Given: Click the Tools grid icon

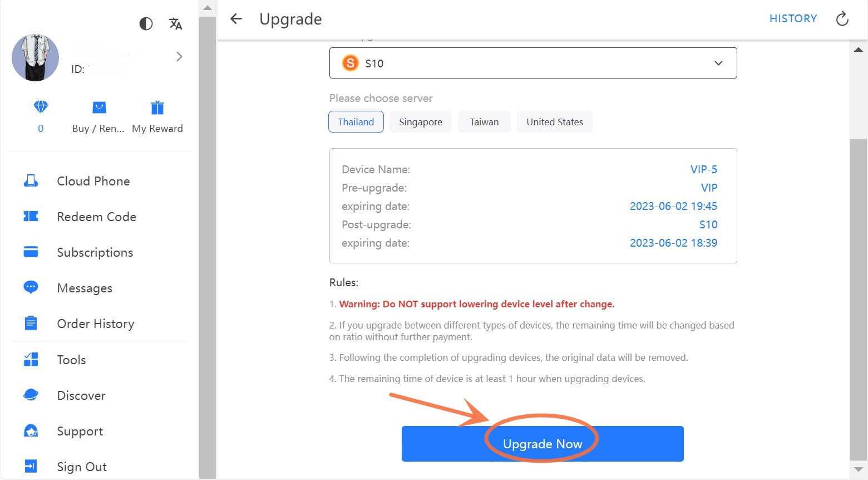Looking at the screenshot, I should point(31,360).
